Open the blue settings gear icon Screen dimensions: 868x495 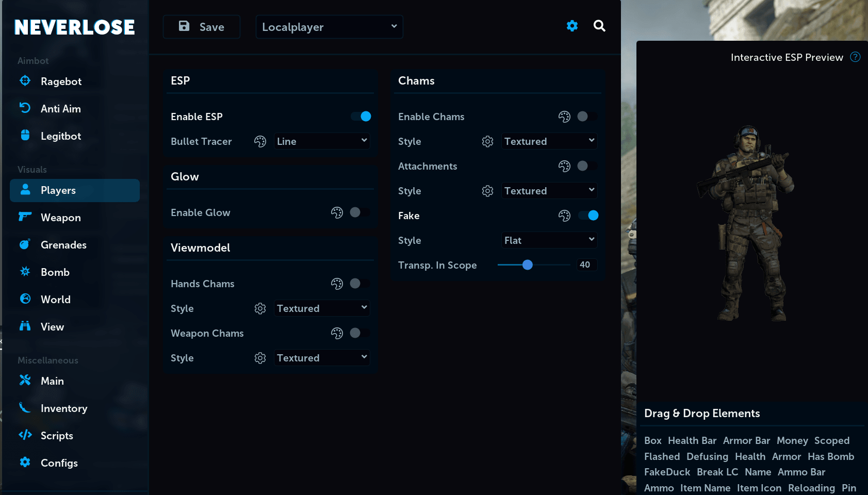click(572, 26)
